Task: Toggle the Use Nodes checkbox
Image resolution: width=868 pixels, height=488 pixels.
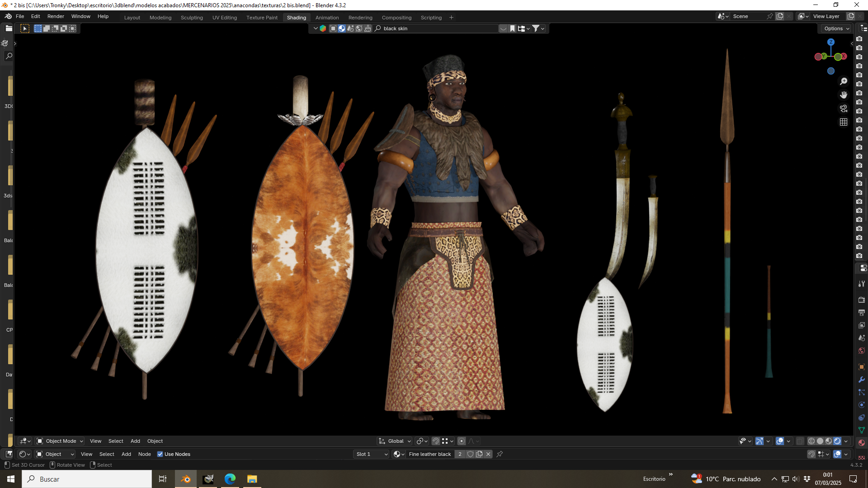Action: click(x=160, y=454)
